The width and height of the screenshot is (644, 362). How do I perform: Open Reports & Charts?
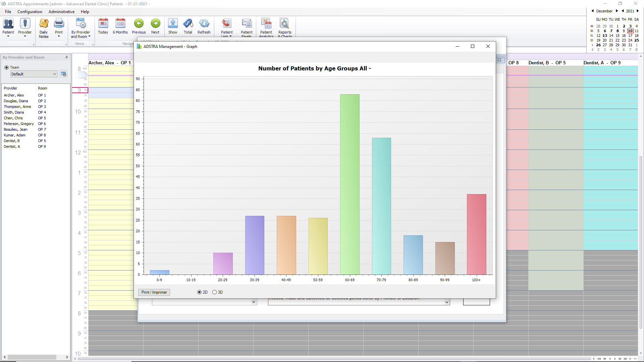(285, 27)
